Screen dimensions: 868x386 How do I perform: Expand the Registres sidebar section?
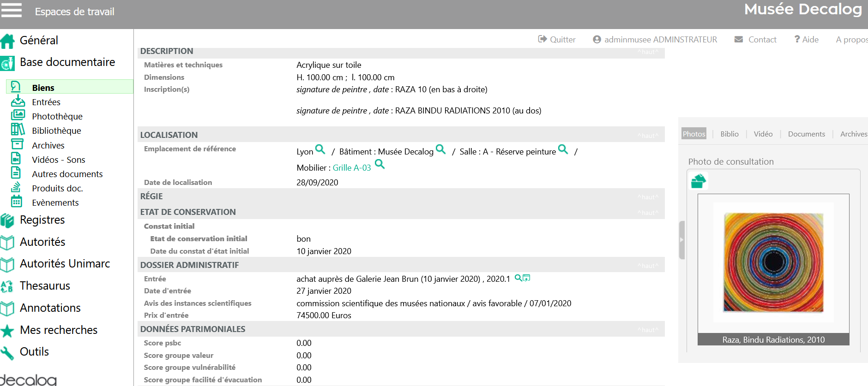coord(42,220)
